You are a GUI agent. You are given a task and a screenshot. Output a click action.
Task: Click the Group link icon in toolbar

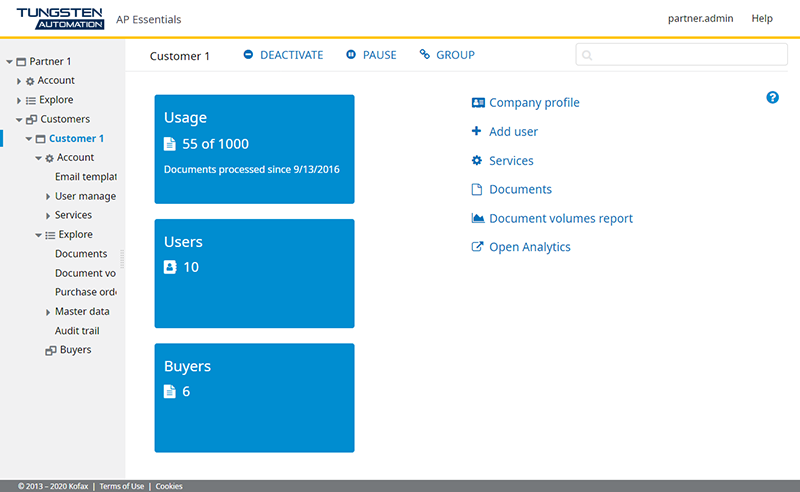[x=425, y=56]
